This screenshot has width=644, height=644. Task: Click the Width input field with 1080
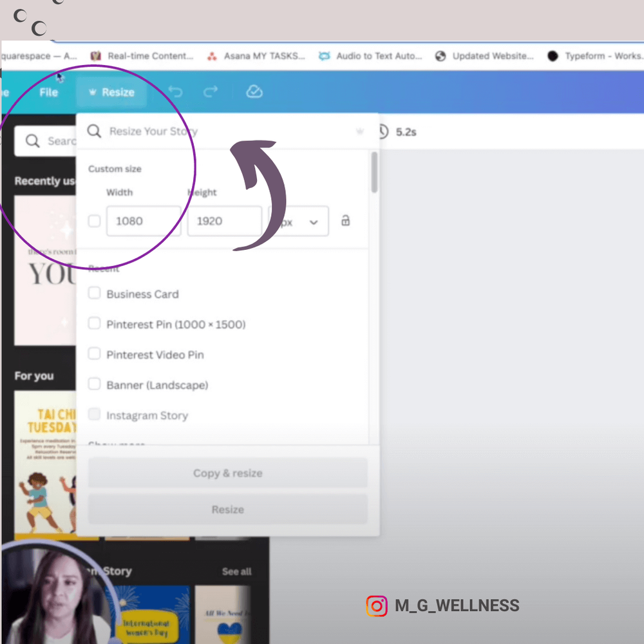pos(144,221)
